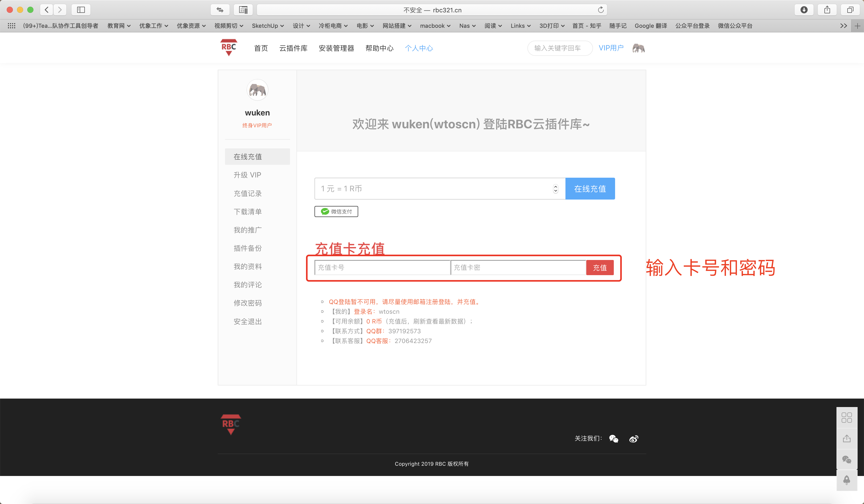Screen dimensions: 864x504
Task: Expand the 教育网 bookmarks folder
Action: (119, 26)
